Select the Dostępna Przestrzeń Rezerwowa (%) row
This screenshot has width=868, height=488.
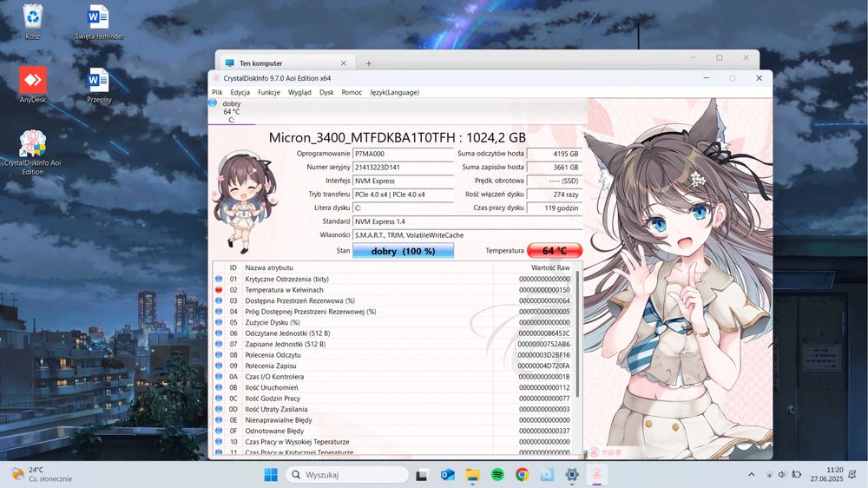(394, 300)
